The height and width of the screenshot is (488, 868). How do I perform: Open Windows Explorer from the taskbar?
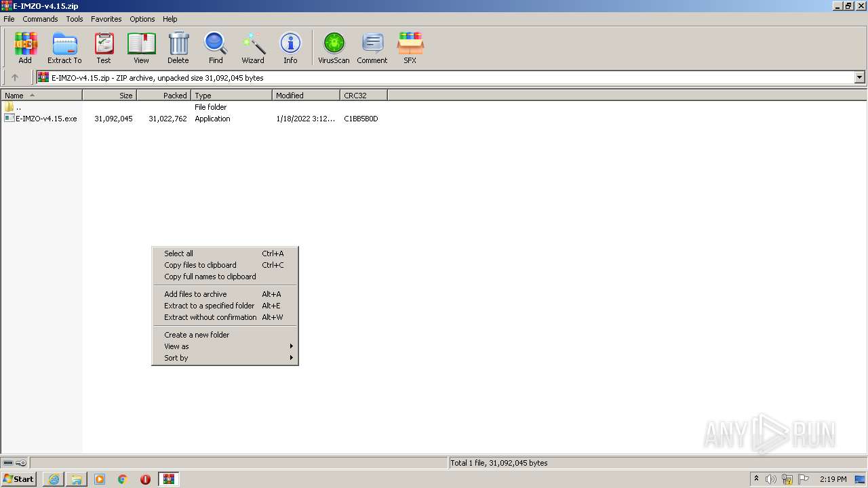(x=77, y=479)
